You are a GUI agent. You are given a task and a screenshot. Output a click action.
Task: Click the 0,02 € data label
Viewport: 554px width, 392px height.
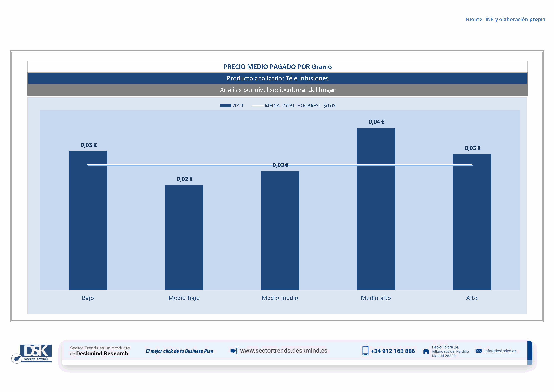(x=185, y=179)
